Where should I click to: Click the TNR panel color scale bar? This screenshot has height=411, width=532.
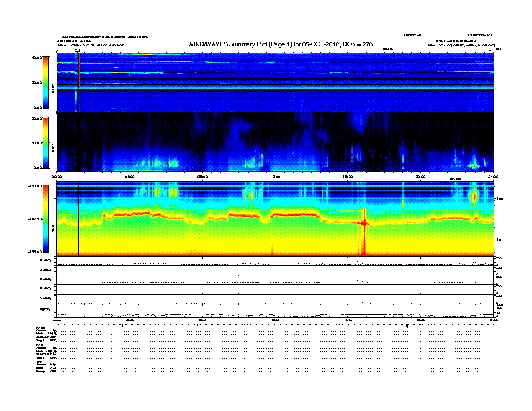[46, 219]
